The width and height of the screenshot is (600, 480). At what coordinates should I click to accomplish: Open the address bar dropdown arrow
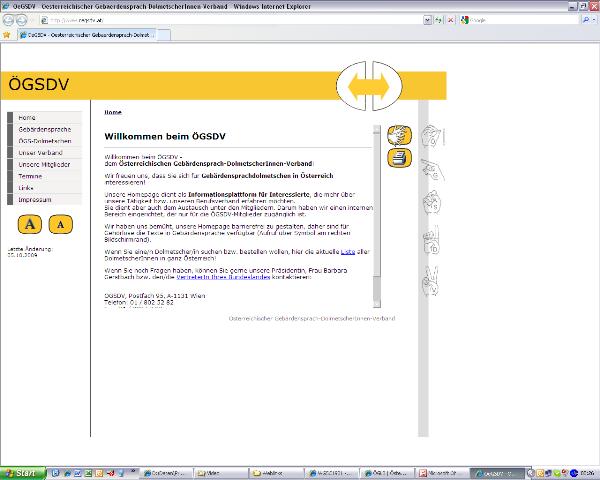click(x=427, y=19)
